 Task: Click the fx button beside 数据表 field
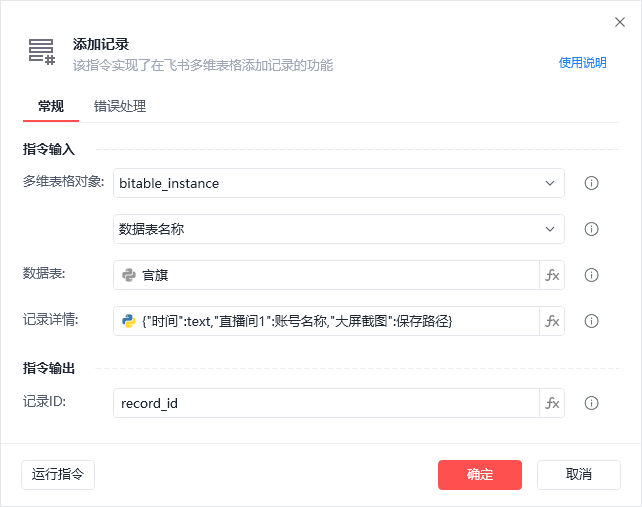coord(552,275)
